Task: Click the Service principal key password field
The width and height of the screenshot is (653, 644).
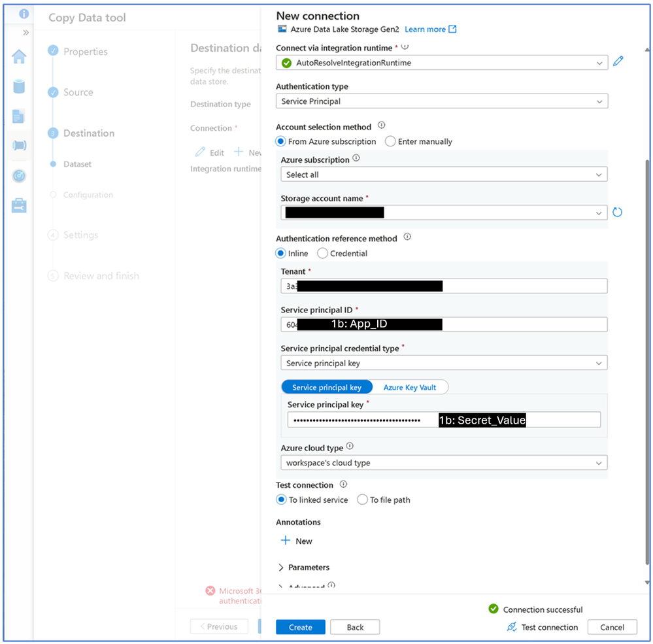Action: (444, 420)
